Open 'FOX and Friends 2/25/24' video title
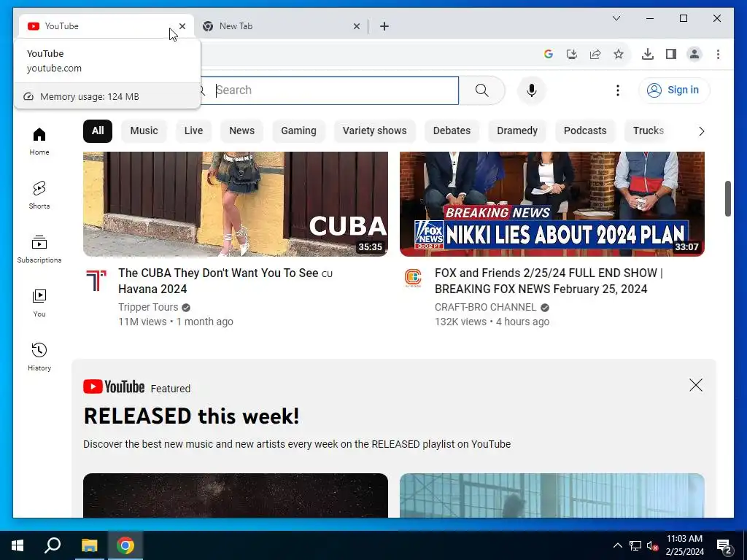Viewport: 747px width, 560px height. coord(549,281)
